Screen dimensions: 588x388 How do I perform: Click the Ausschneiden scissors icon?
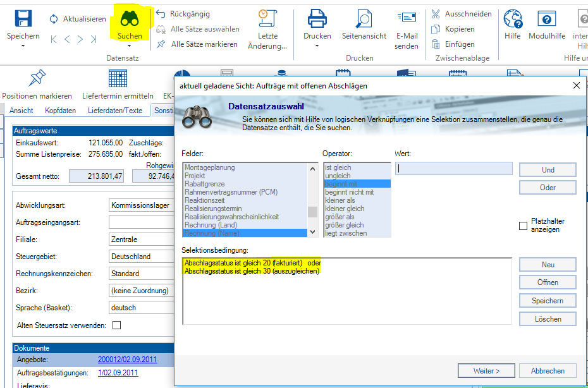436,14
